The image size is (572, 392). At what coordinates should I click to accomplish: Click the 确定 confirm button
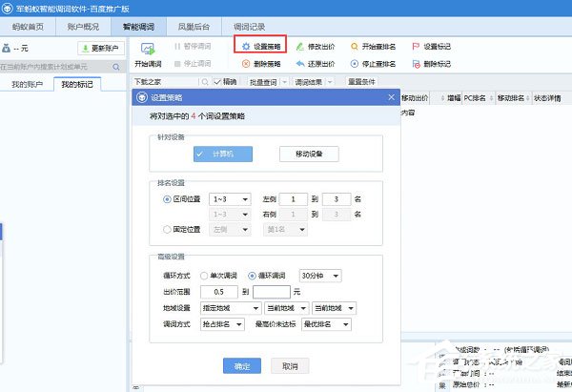pyautogui.click(x=241, y=365)
